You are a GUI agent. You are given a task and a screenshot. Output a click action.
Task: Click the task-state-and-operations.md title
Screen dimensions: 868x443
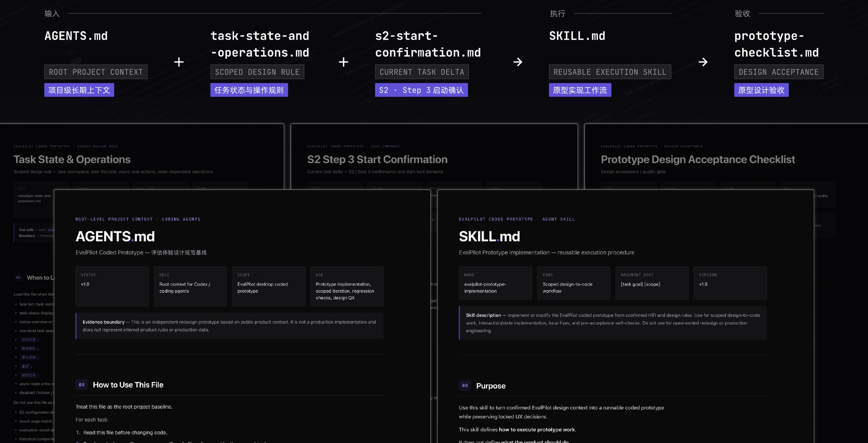click(x=260, y=44)
